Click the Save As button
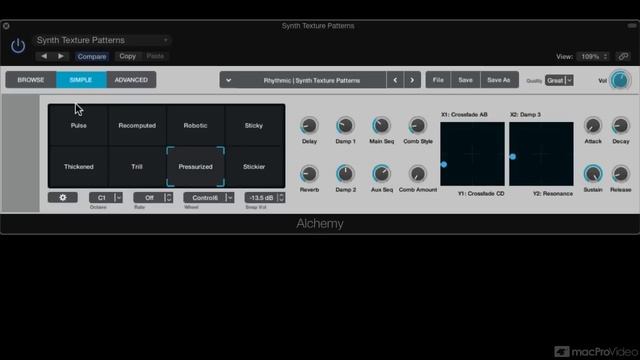The width and height of the screenshot is (640, 360). pos(499,80)
